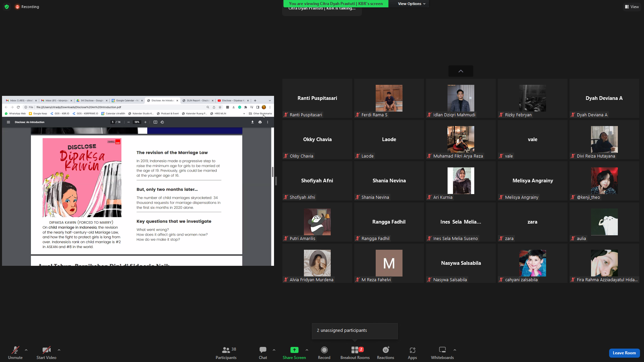This screenshot has width=644, height=362.
Task: Open the Google Keep bookmark
Action: pos(38,114)
